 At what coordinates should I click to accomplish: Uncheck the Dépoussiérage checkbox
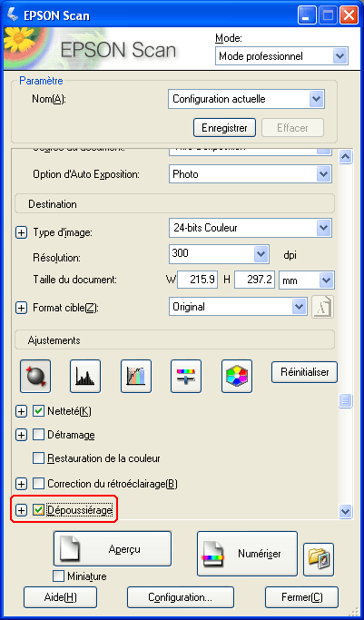coord(38,510)
